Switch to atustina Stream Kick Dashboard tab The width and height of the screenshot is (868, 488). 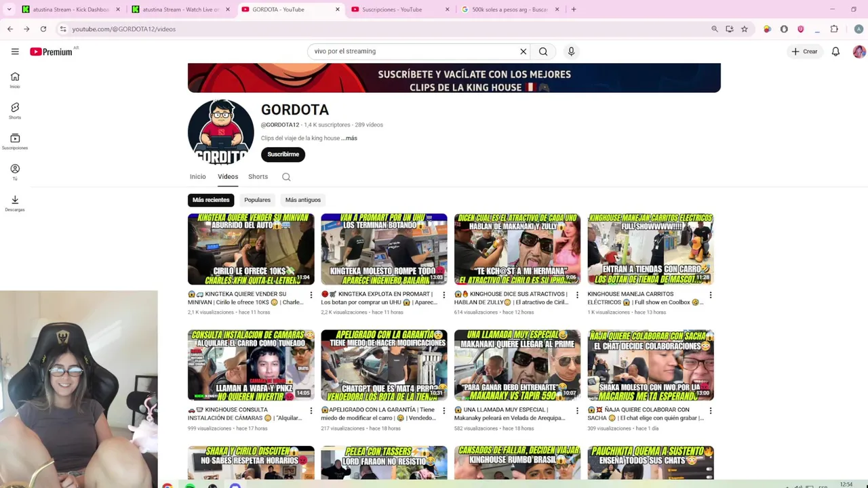[71, 9]
